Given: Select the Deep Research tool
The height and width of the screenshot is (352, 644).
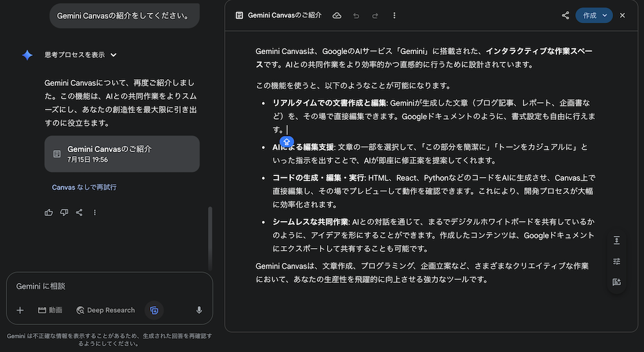Looking at the screenshot, I should point(106,311).
